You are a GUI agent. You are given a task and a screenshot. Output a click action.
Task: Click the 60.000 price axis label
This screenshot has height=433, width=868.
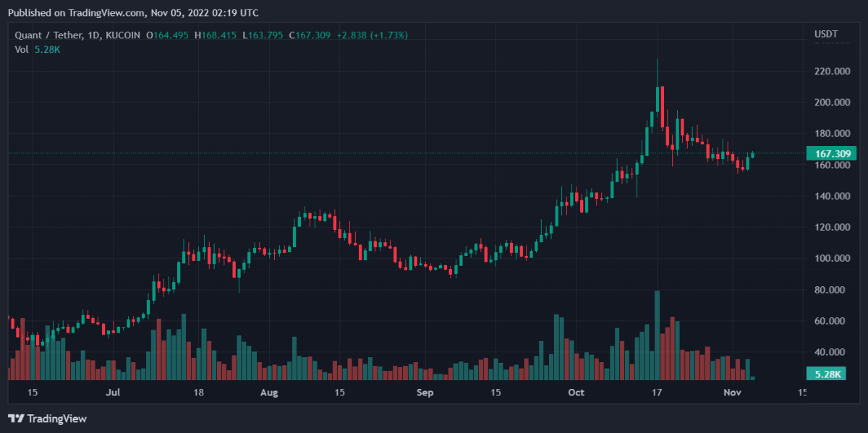(831, 321)
